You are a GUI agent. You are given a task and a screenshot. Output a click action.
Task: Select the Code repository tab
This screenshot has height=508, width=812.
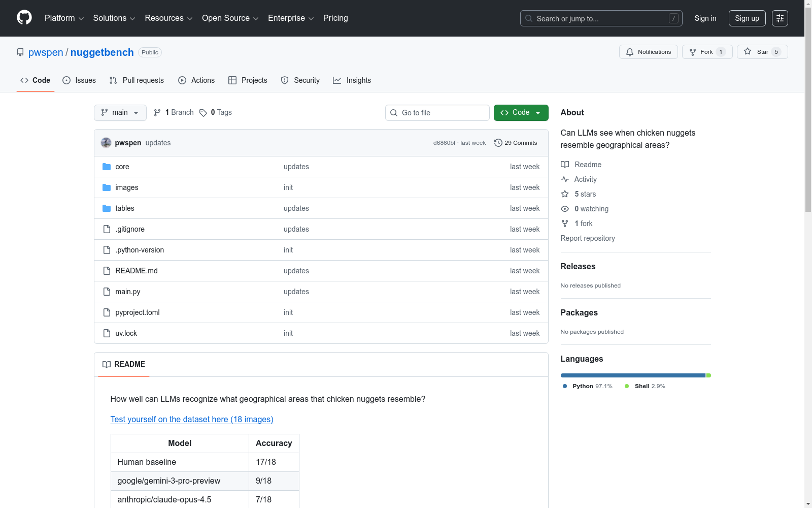(x=36, y=80)
